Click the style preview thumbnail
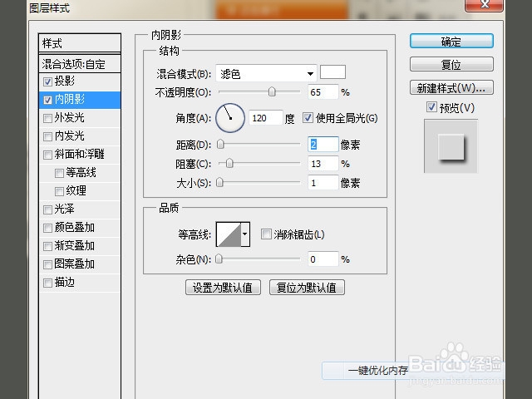 click(451, 146)
